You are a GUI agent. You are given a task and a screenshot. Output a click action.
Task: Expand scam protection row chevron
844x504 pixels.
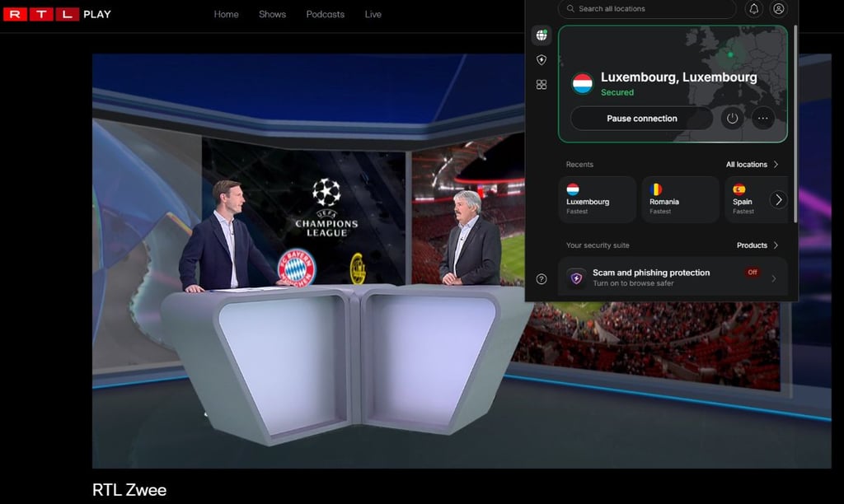[x=773, y=278]
